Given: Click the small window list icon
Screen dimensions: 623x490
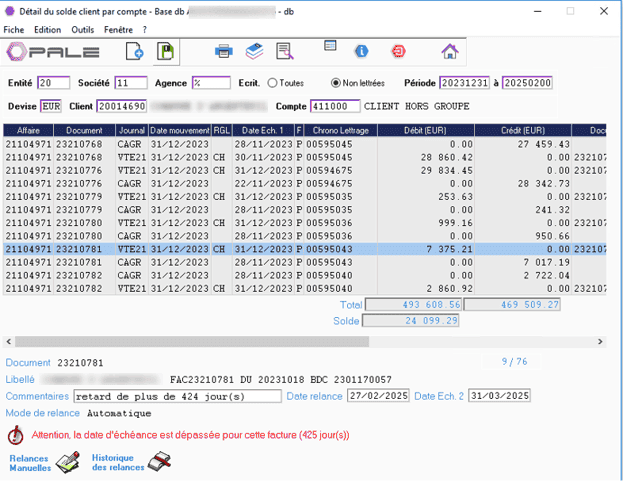Looking at the screenshot, I should click(x=330, y=46).
